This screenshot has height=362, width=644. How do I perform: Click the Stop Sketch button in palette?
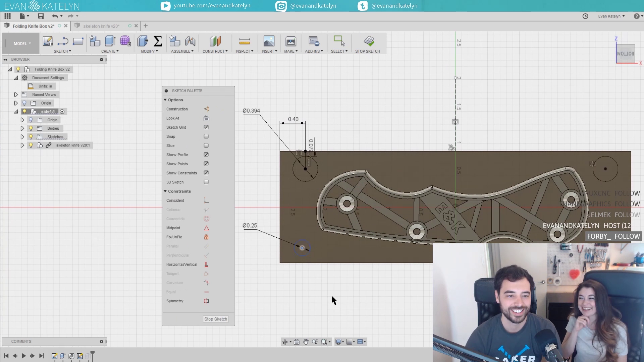216,319
